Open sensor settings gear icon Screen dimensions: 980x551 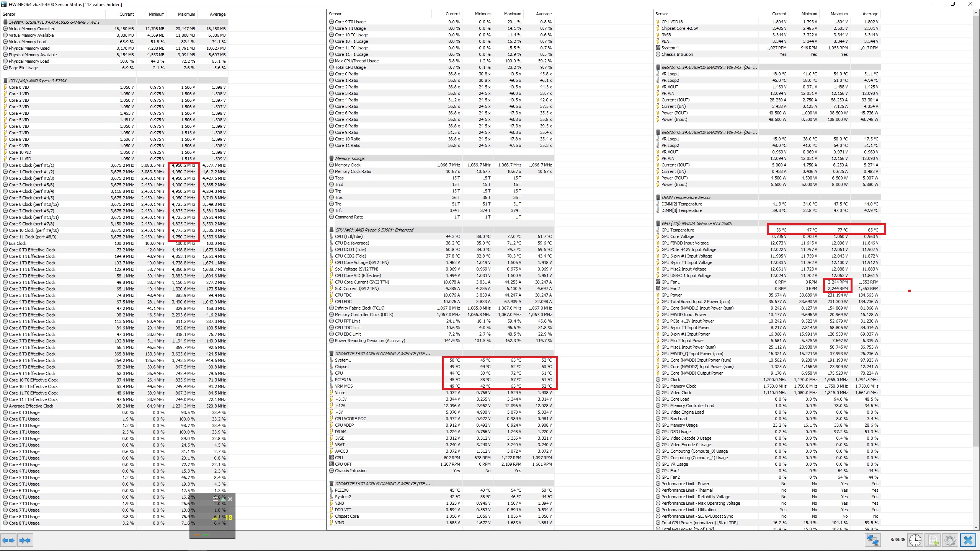pos(950,540)
